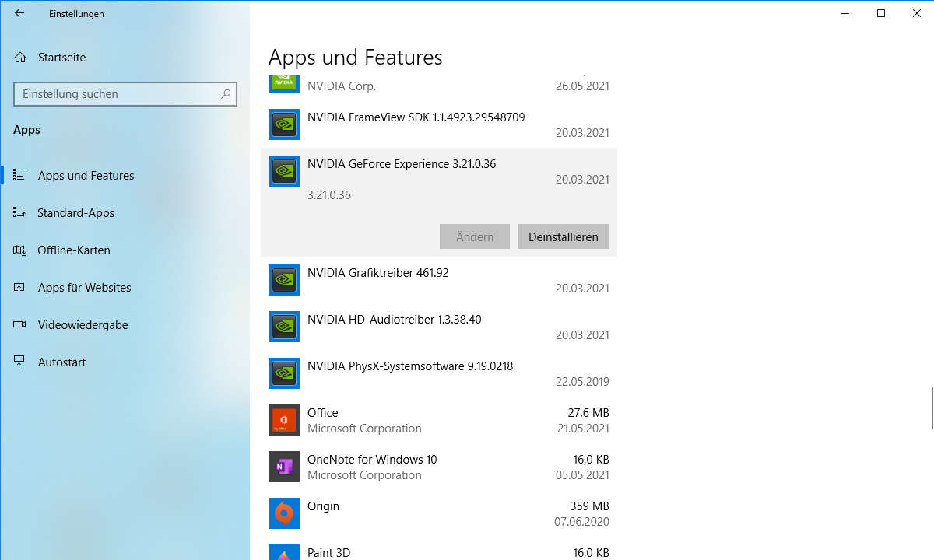
Task: Click the NVIDIA Grafiktreiber app icon
Action: [284, 280]
